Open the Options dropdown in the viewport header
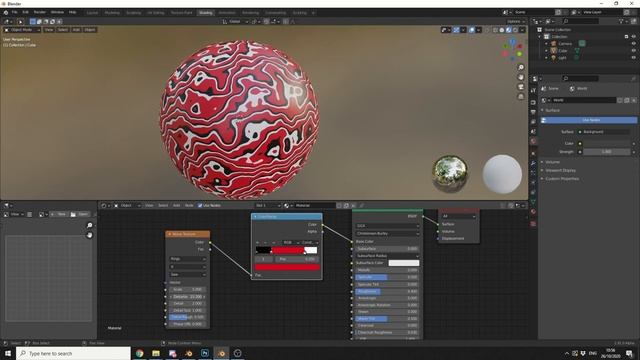Image resolution: width=640 pixels, height=360 pixels. [x=516, y=21]
